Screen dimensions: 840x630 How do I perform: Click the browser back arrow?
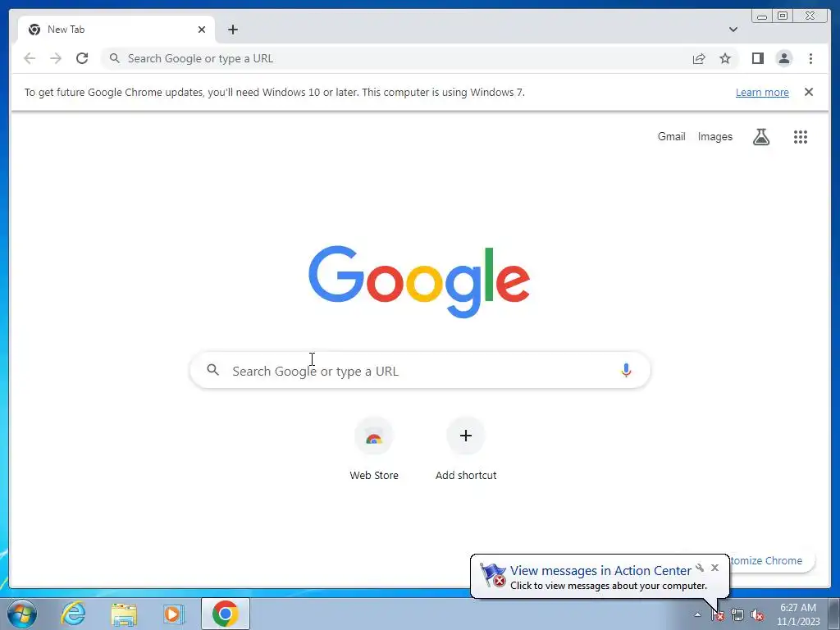(x=30, y=58)
